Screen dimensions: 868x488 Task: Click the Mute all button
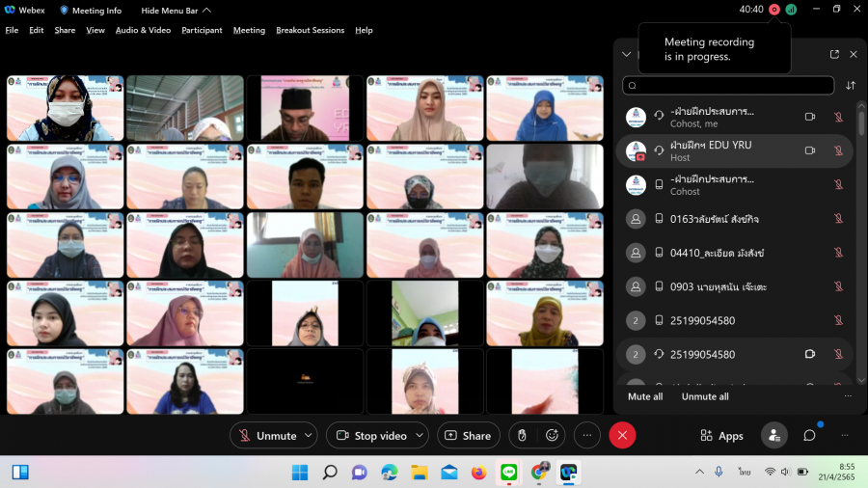coord(645,396)
